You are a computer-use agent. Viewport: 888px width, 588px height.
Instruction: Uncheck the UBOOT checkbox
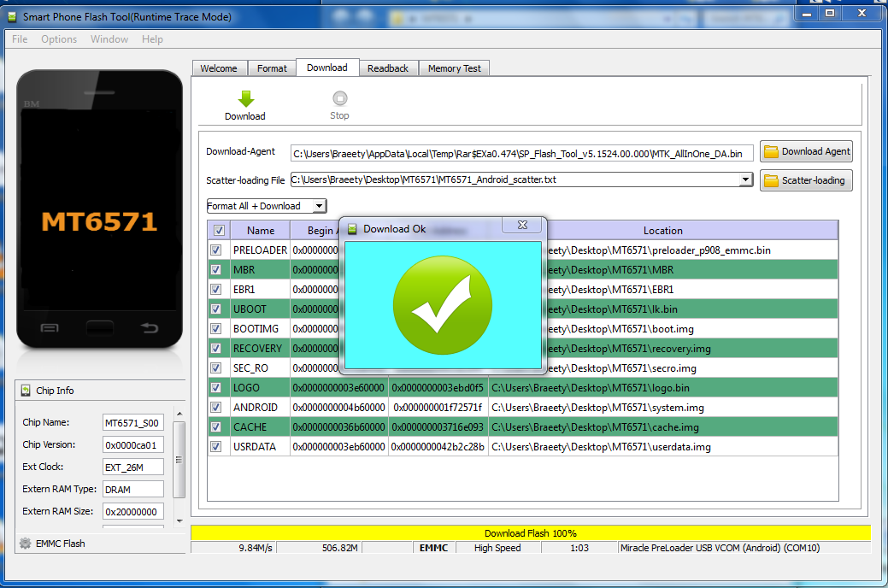pos(215,309)
